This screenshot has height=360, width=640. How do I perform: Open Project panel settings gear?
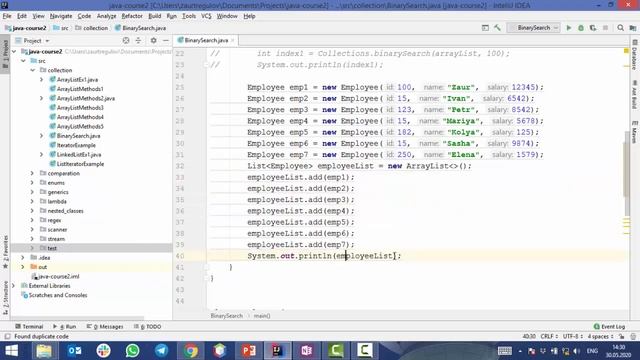153,40
